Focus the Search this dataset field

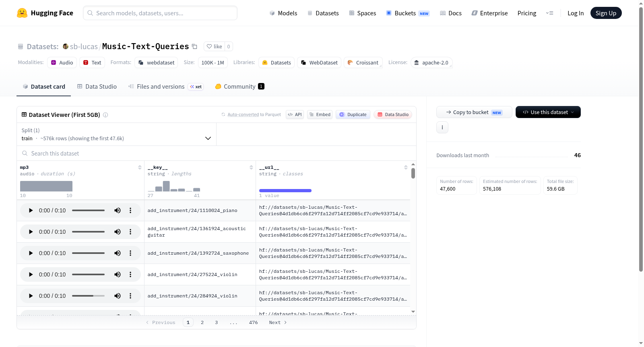point(217,153)
